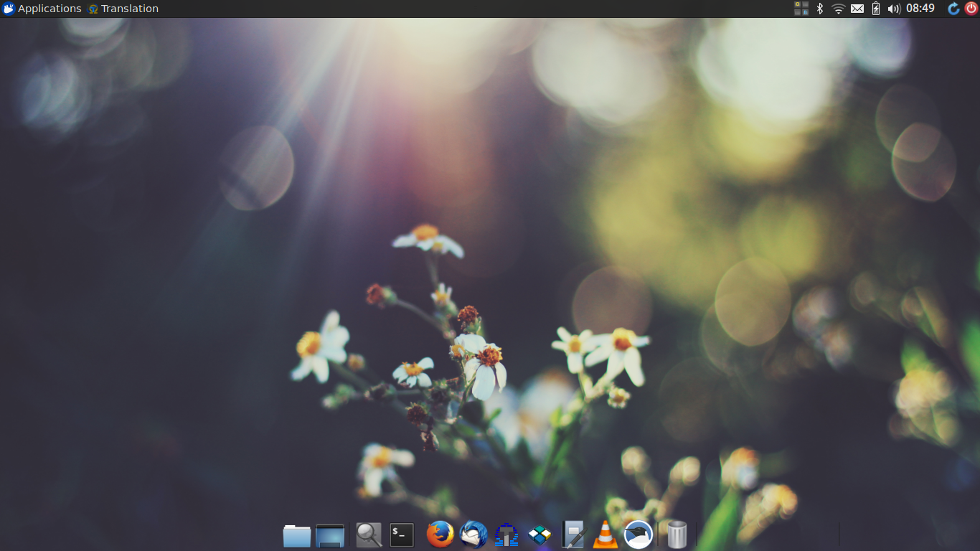Open the notebook and pen text editor
This screenshot has height=551, width=980.
574,535
